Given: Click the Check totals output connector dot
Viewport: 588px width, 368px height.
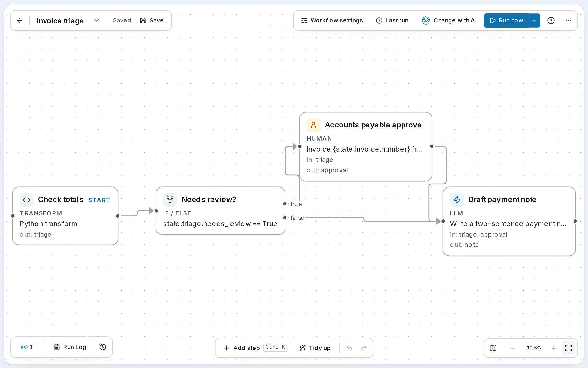Looking at the screenshot, I should pyautogui.click(x=118, y=216).
